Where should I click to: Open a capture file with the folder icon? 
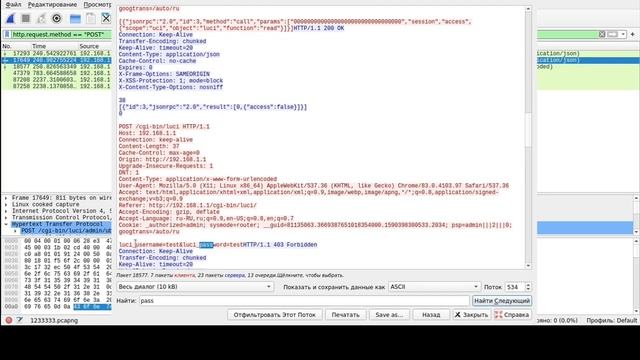[75, 18]
